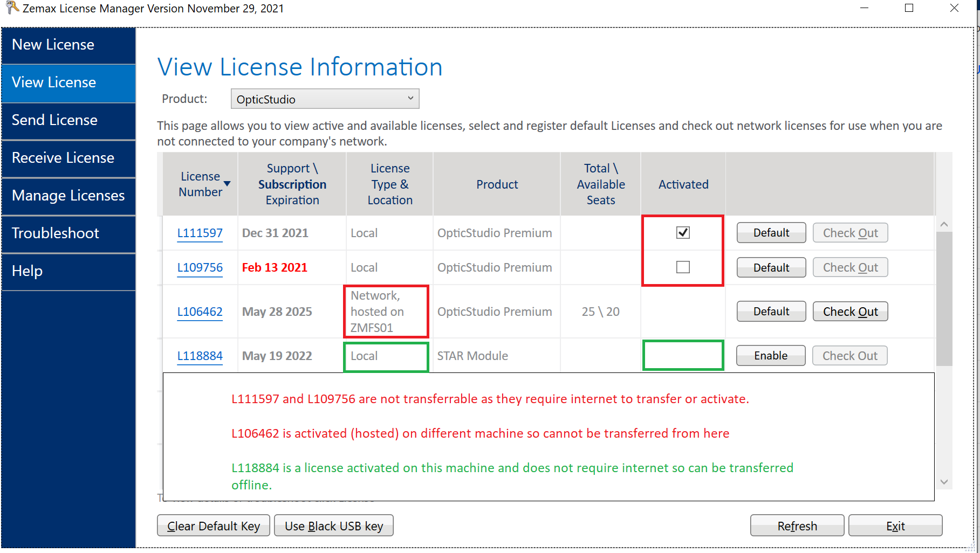Image resolution: width=980 pixels, height=553 pixels.
Task: Click the Total \ Available Seats column header
Action: pos(601,184)
